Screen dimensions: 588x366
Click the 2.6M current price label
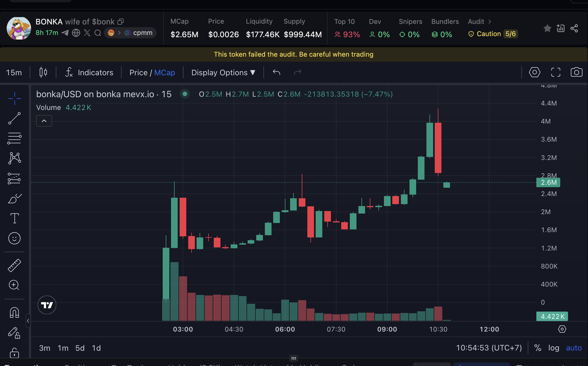click(x=548, y=182)
